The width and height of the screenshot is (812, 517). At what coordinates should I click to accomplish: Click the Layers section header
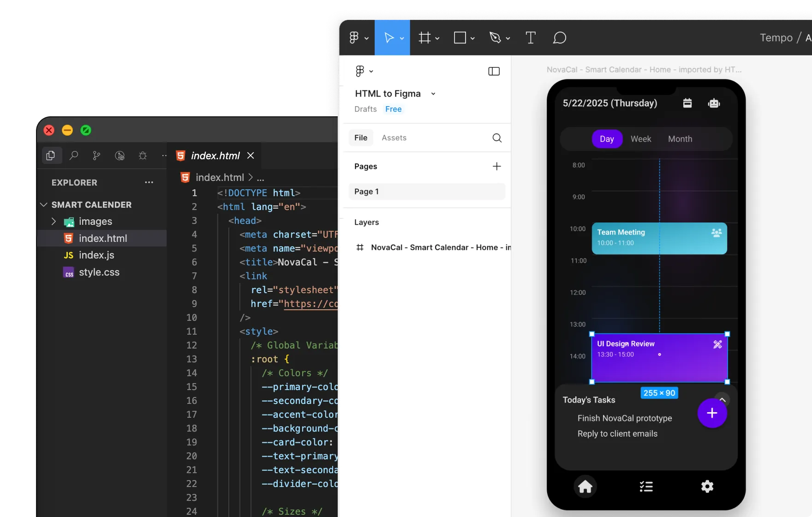click(x=366, y=222)
